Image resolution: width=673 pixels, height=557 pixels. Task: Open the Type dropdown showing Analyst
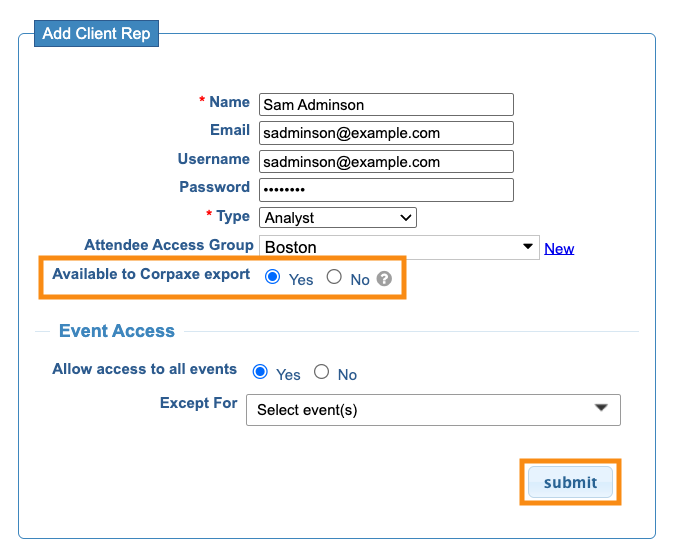point(338,217)
